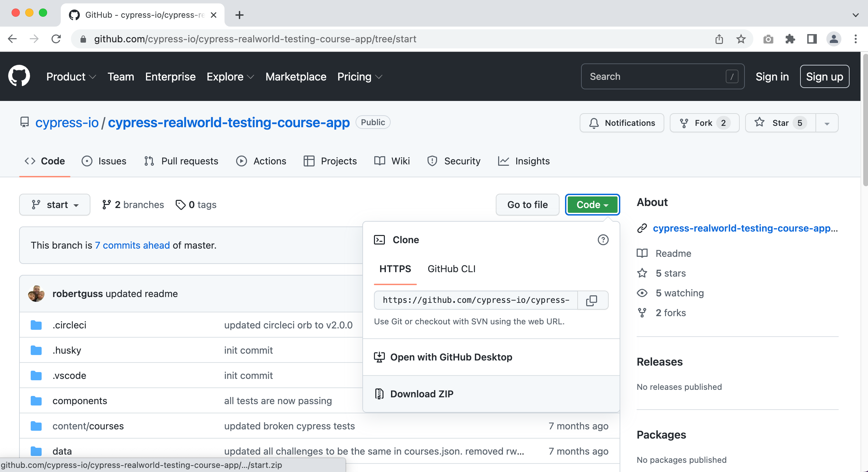Click robertguss avatar thumbnail
This screenshot has height=472, width=868.
(x=37, y=294)
